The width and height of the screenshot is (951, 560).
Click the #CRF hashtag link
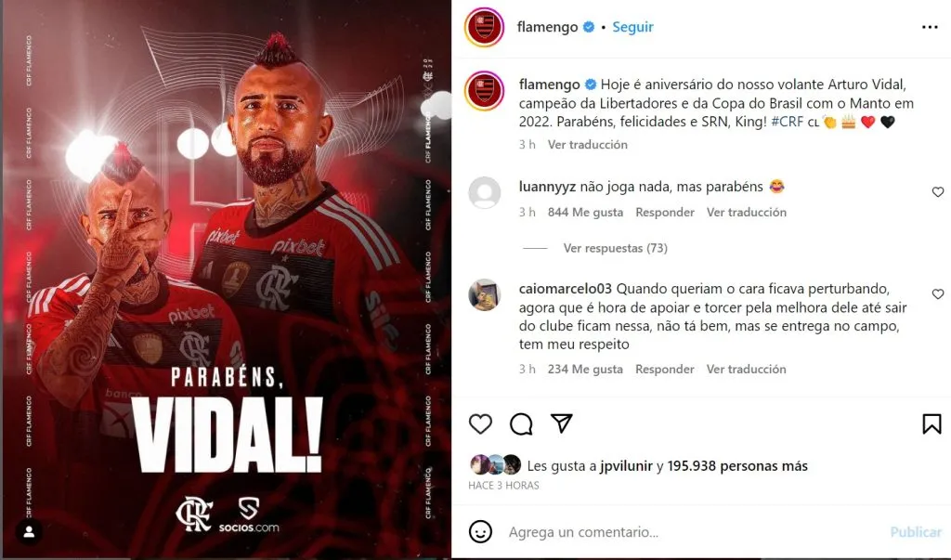pos(788,122)
